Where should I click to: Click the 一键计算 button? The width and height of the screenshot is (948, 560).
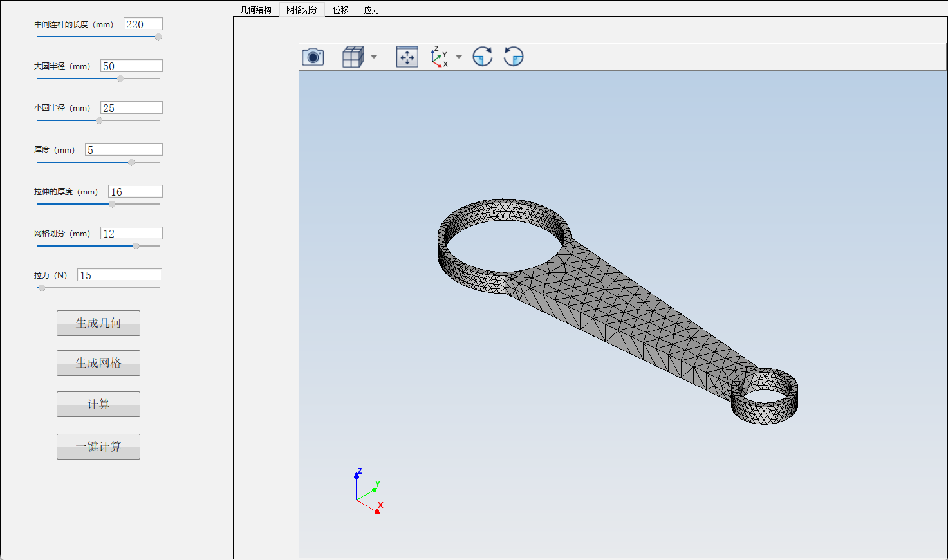[x=98, y=447]
